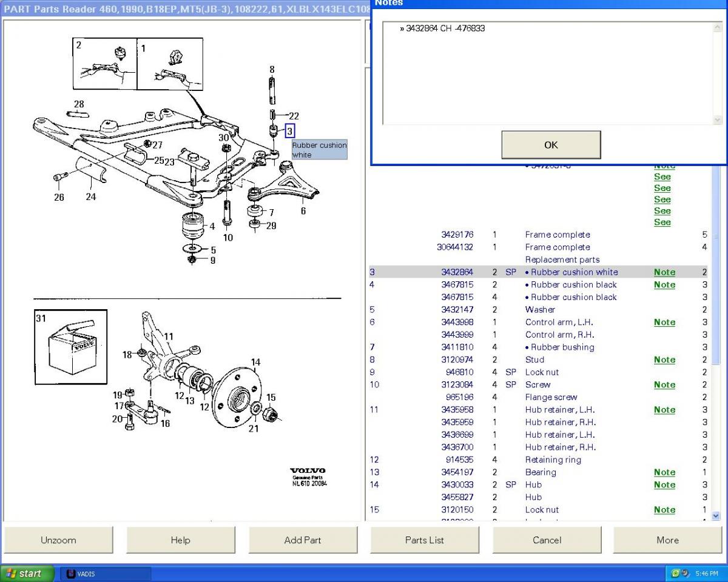This screenshot has width=728, height=582.
Task: Select part number 3443999 Control arm, R.H.
Action: click(457, 335)
